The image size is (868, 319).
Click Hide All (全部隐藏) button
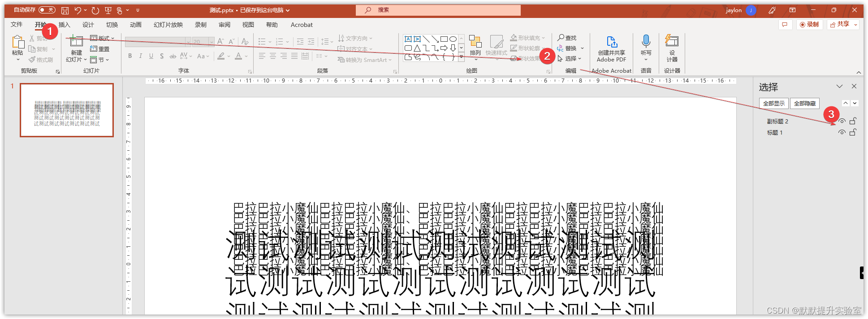click(x=805, y=103)
